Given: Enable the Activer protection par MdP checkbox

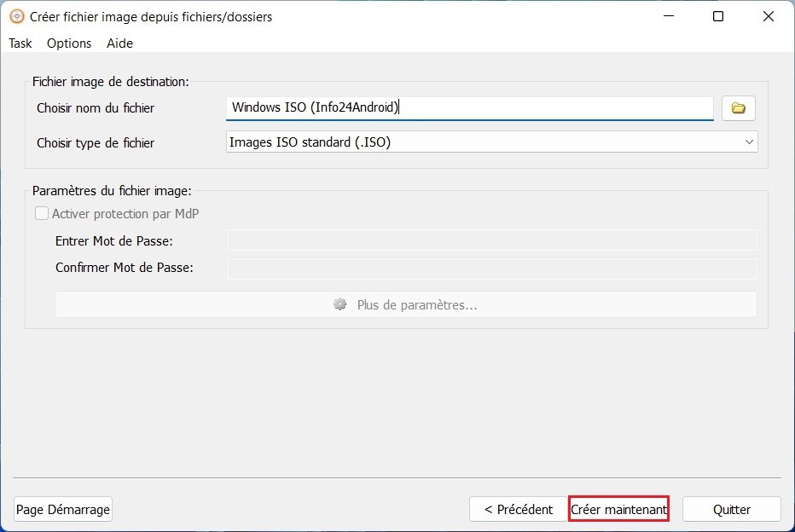Looking at the screenshot, I should [x=41, y=213].
